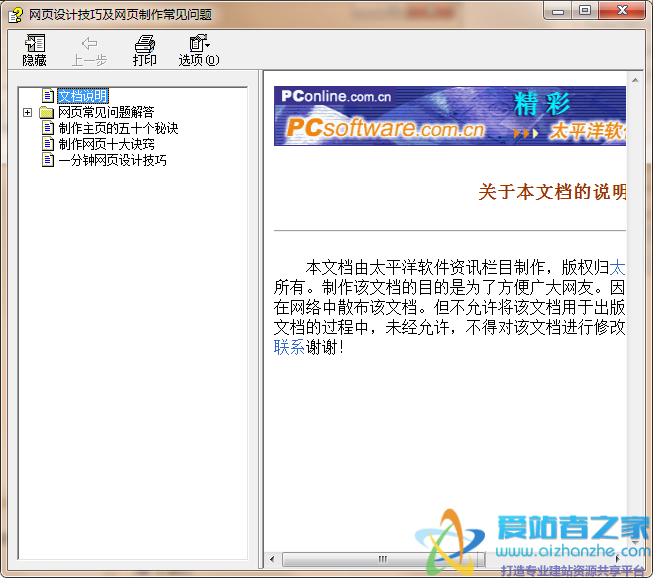Click the 打印 (Print) toolbar button
653x578 pixels.
click(x=145, y=50)
